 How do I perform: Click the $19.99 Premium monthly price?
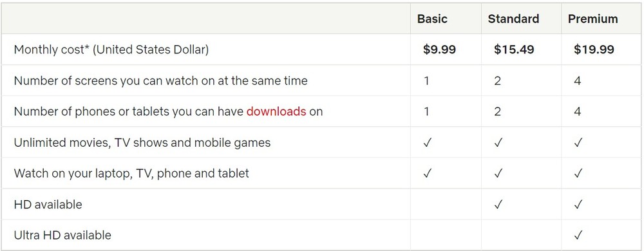(594, 50)
